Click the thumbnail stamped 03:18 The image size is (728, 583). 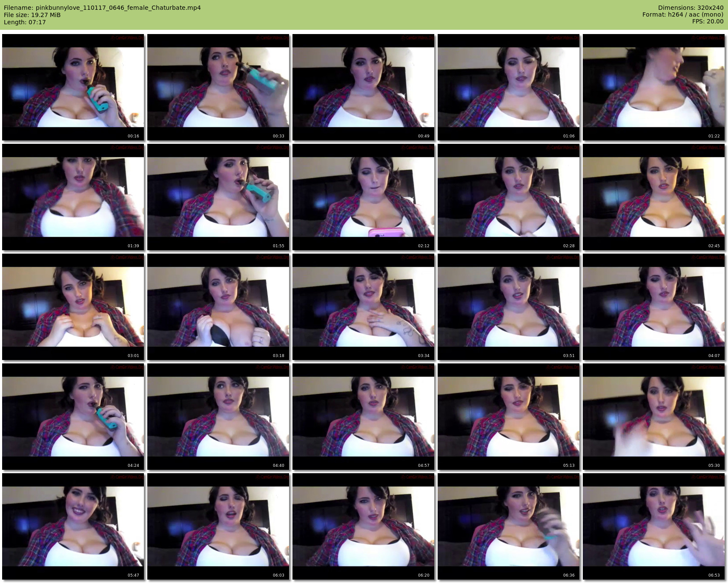tap(218, 307)
